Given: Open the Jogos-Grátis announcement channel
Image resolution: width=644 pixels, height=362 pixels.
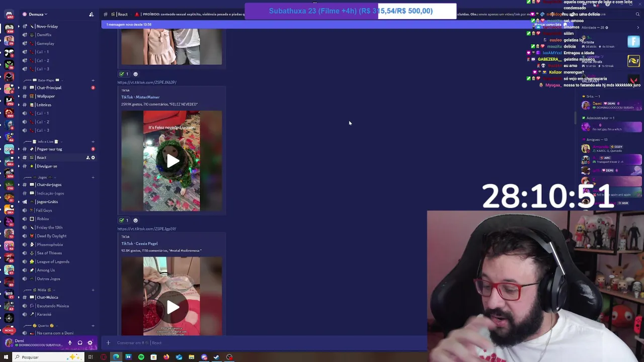Looking at the screenshot, I should [58, 202].
